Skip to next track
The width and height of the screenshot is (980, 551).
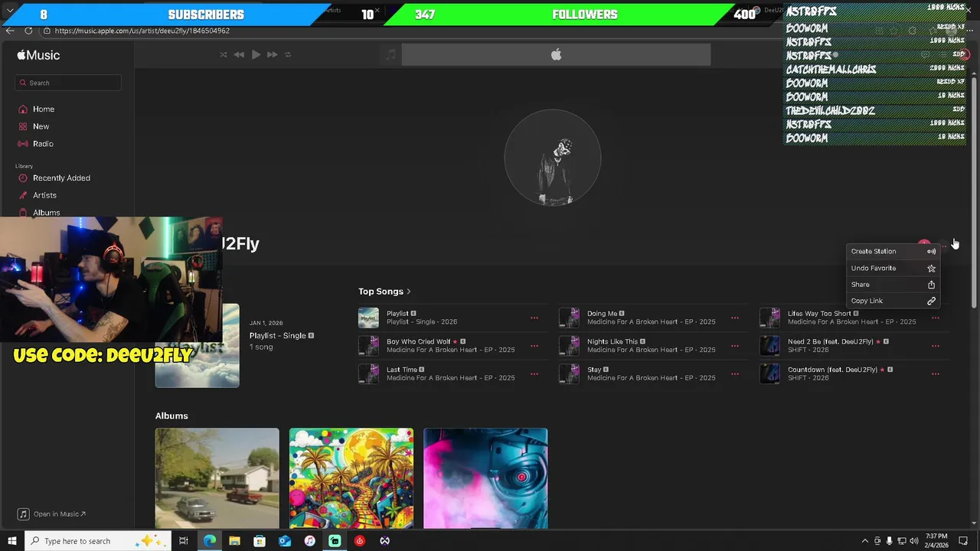[x=272, y=54]
